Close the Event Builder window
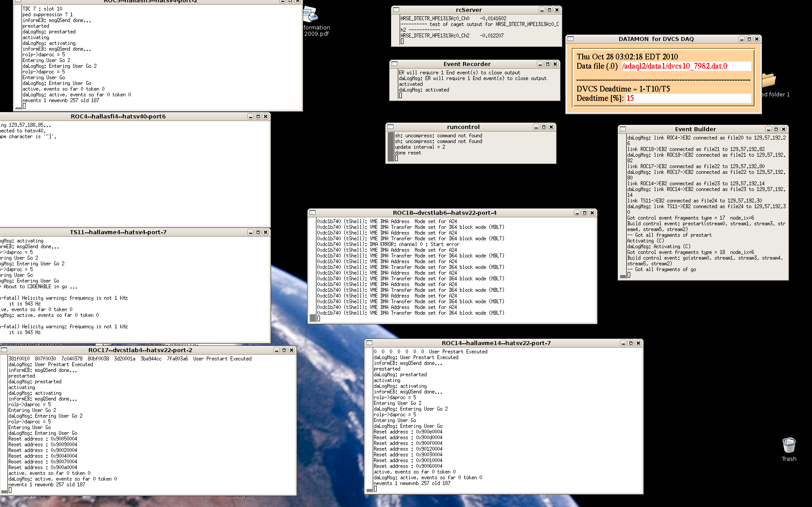The image size is (812, 507). [783, 129]
